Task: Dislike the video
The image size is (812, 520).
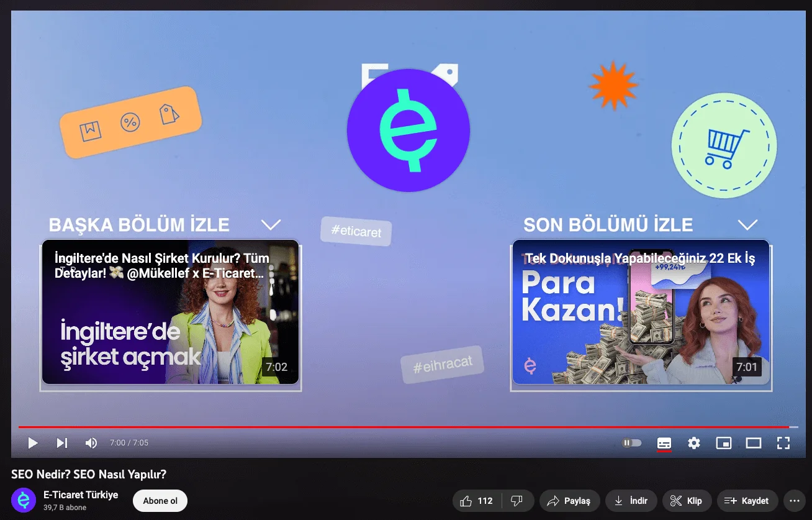Action: 517,501
